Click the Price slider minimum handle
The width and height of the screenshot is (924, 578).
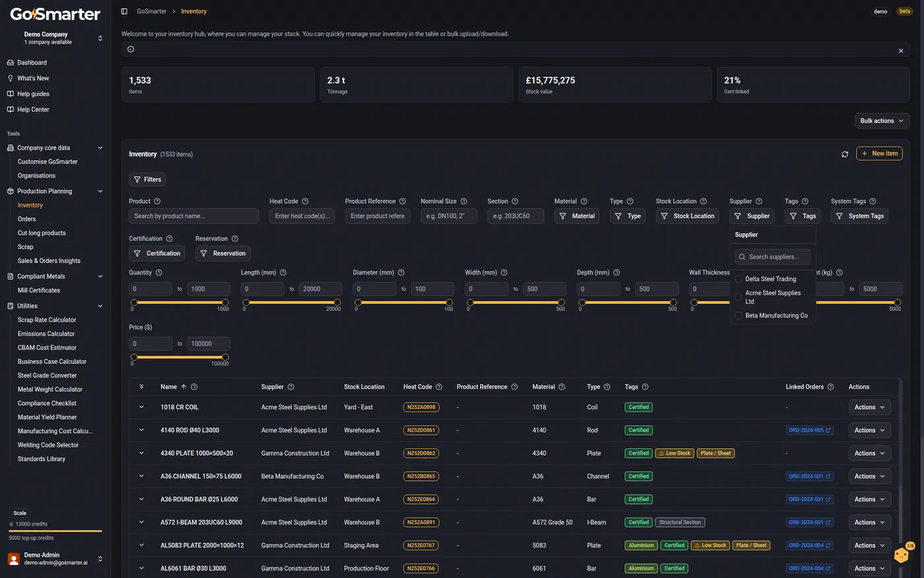coord(134,357)
